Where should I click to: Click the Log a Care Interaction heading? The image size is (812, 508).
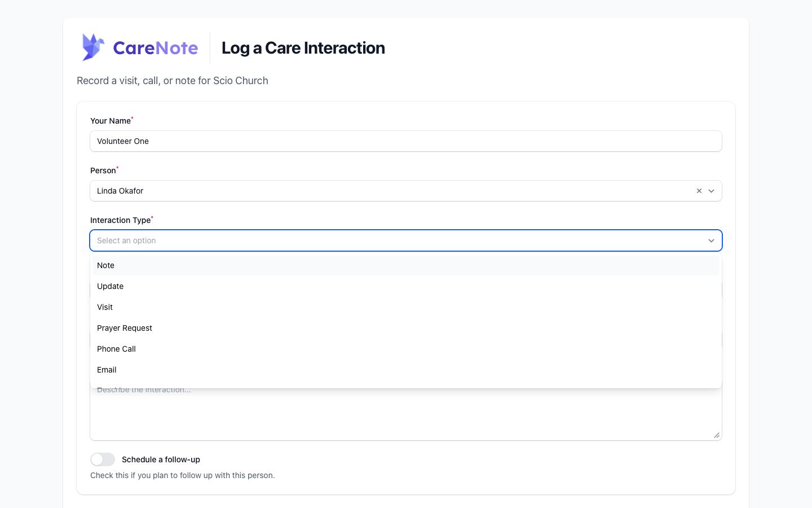[303, 48]
